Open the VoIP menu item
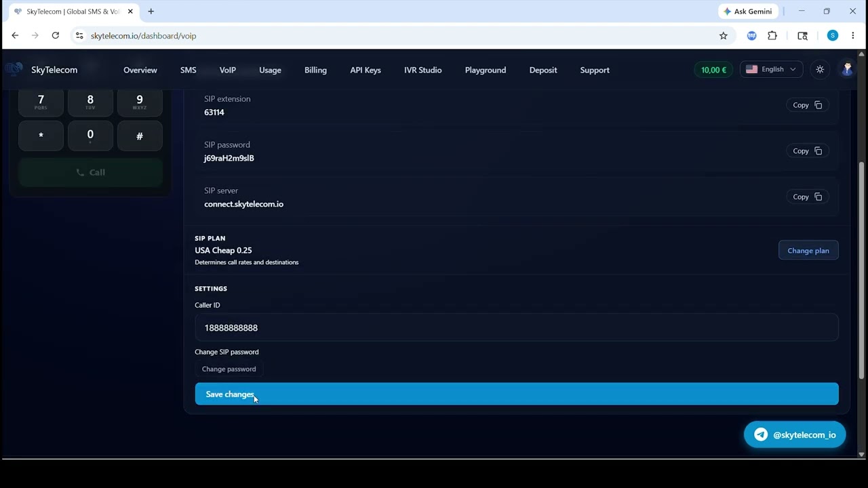The width and height of the screenshot is (868, 488). coord(228,70)
